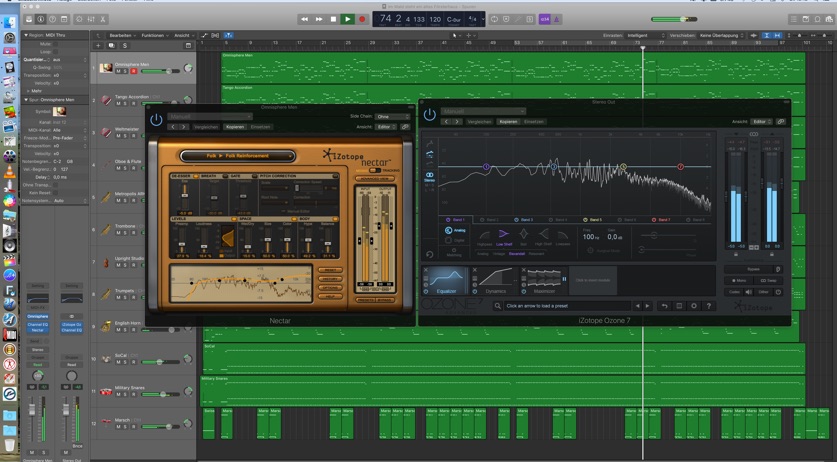837x462 pixels.
Task: Click the Help button in Nectar
Action: 330,296
